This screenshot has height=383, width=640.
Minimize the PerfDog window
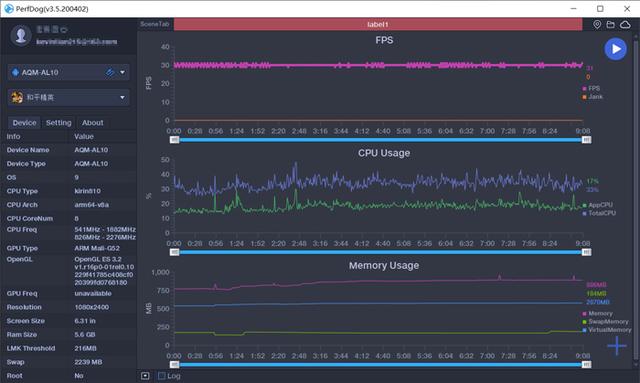pyautogui.click(x=573, y=9)
